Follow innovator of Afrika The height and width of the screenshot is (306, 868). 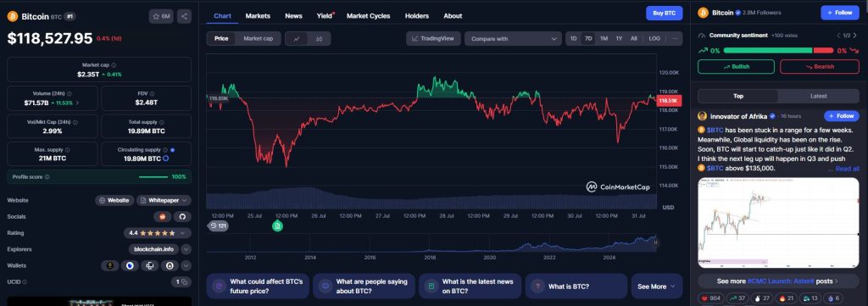point(842,116)
